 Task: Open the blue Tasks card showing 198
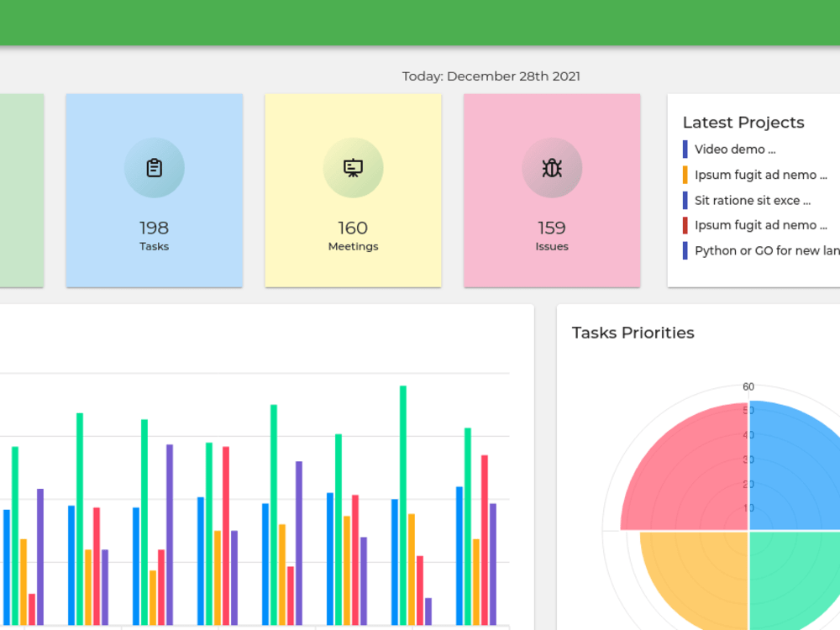click(x=155, y=191)
